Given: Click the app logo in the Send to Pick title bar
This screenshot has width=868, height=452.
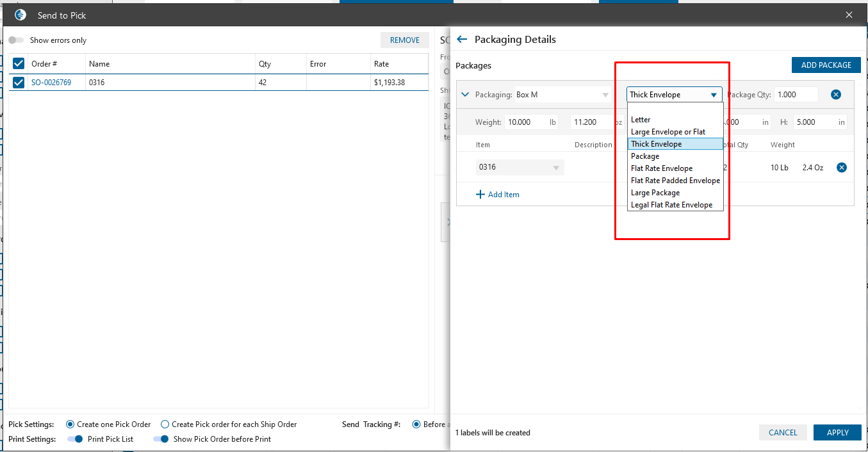Looking at the screenshot, I should (20, 15).
